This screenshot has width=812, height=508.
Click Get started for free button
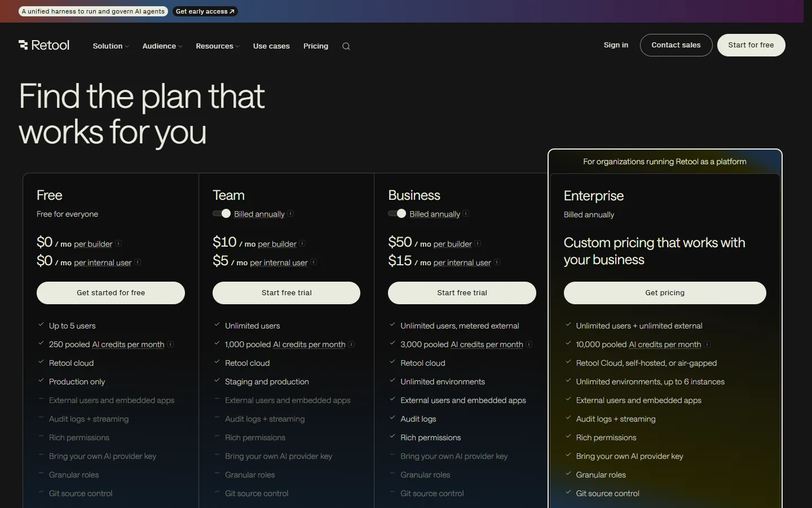111,293
